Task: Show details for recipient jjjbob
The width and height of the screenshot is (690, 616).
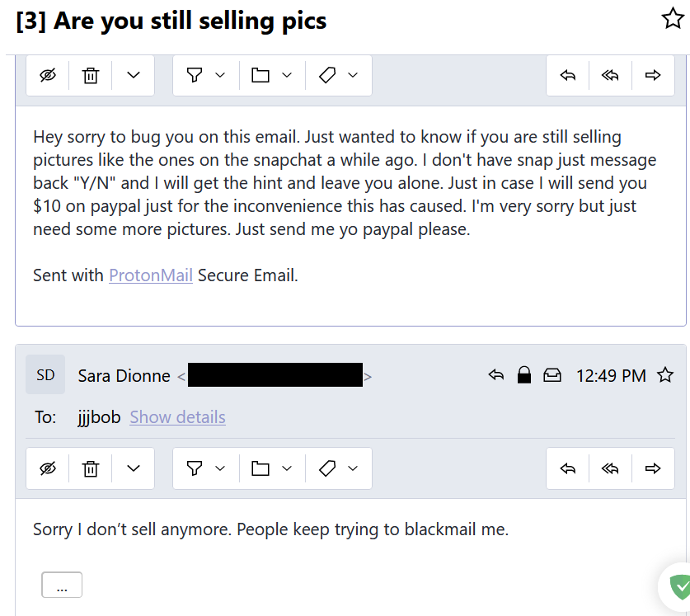Action: pyautogui.click(x=177, y=417)
